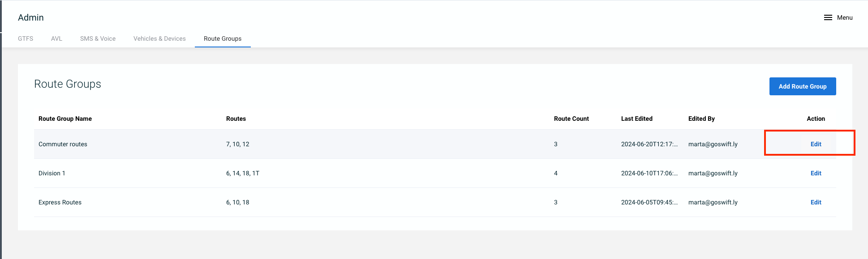Edit the Express Routes group
This screenshot has width=868, height=259.
click(816, 202)
